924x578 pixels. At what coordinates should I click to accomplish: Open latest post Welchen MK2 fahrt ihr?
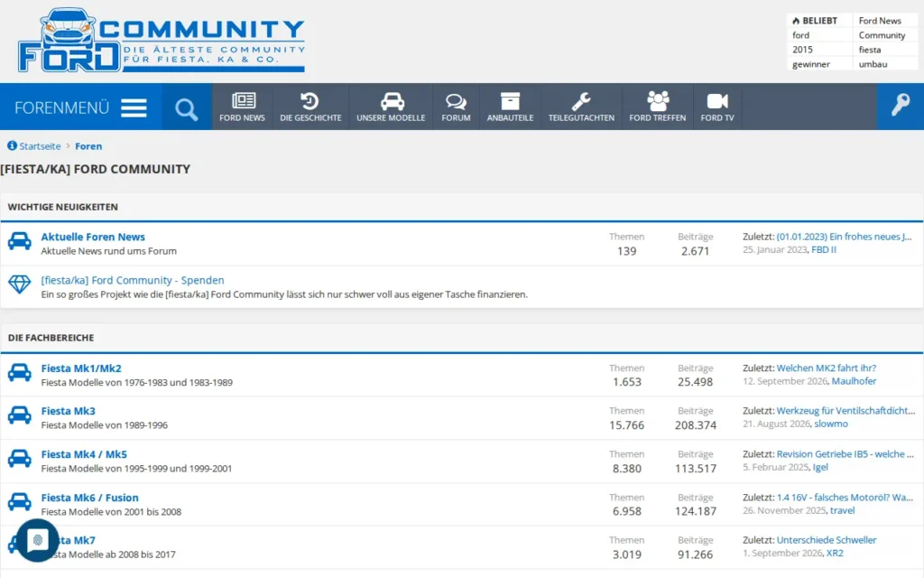(827, 368)
